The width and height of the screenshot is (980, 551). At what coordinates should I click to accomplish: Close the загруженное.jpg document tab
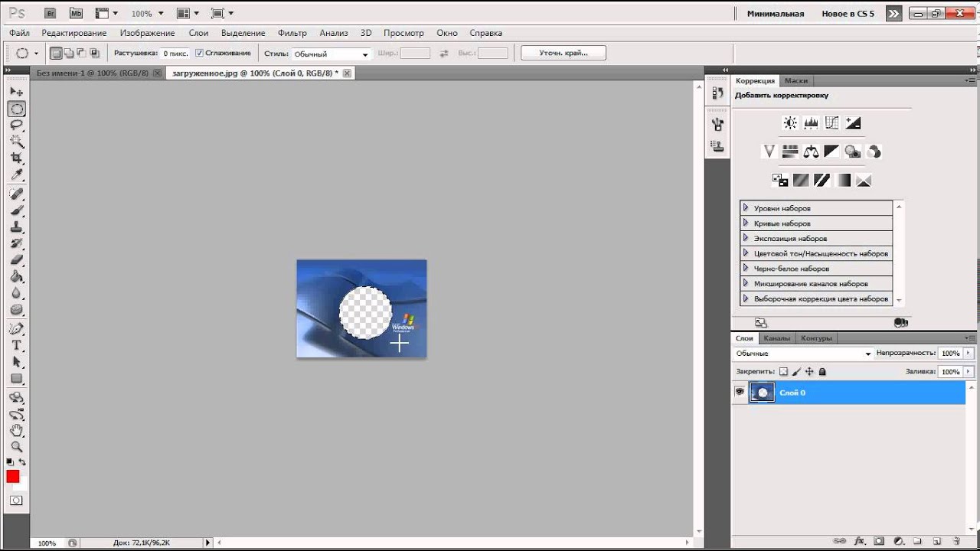(x=347, y=73)
